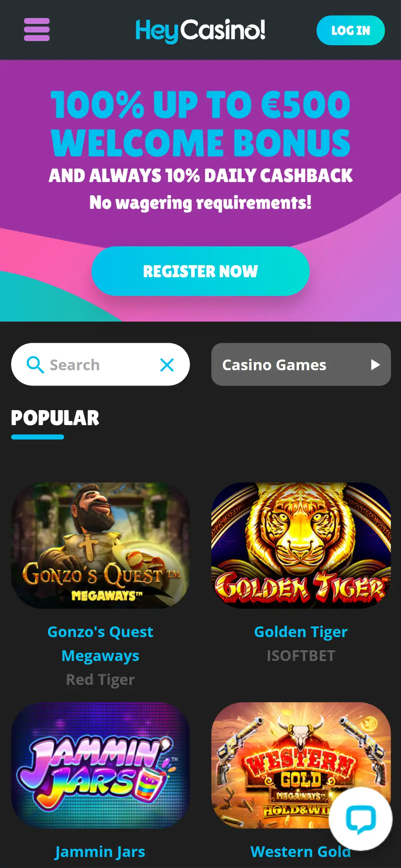
Task: Click the Golden Tiger title link
Action: point(301,632)
